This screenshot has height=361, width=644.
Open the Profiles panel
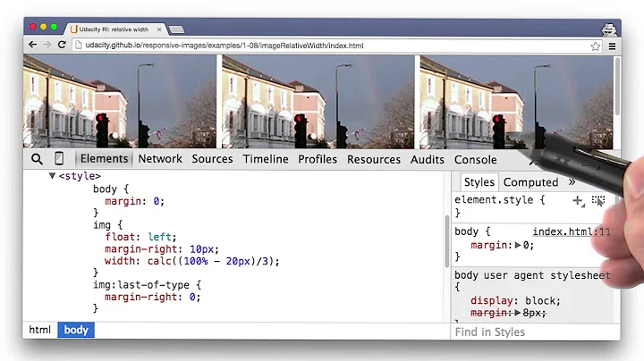318,159
